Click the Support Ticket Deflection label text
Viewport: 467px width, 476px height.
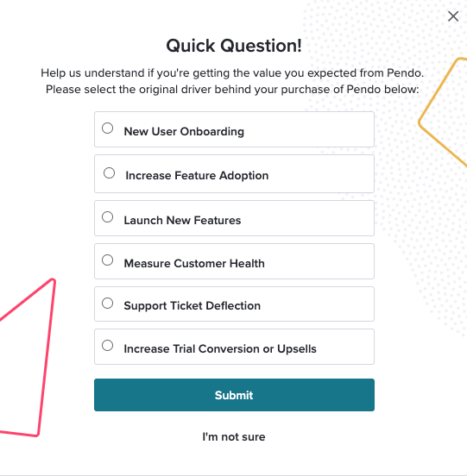click(x=192, y=306)
